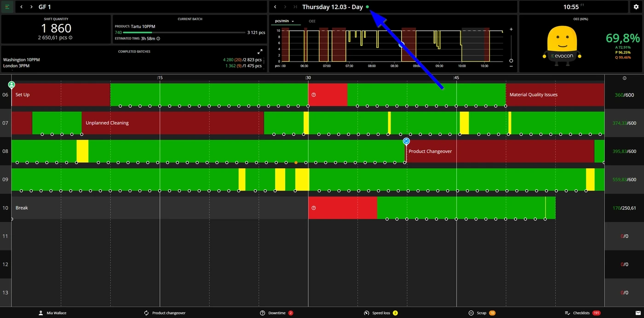Click the Product changeover button

(165, 313)
